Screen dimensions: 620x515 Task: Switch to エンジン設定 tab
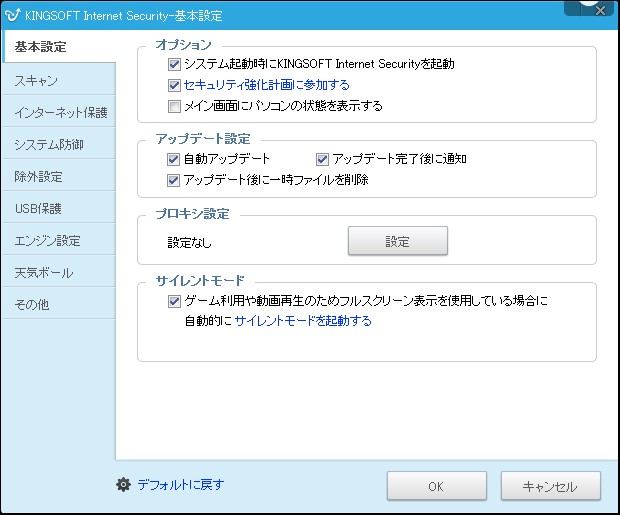click(59, 240)
